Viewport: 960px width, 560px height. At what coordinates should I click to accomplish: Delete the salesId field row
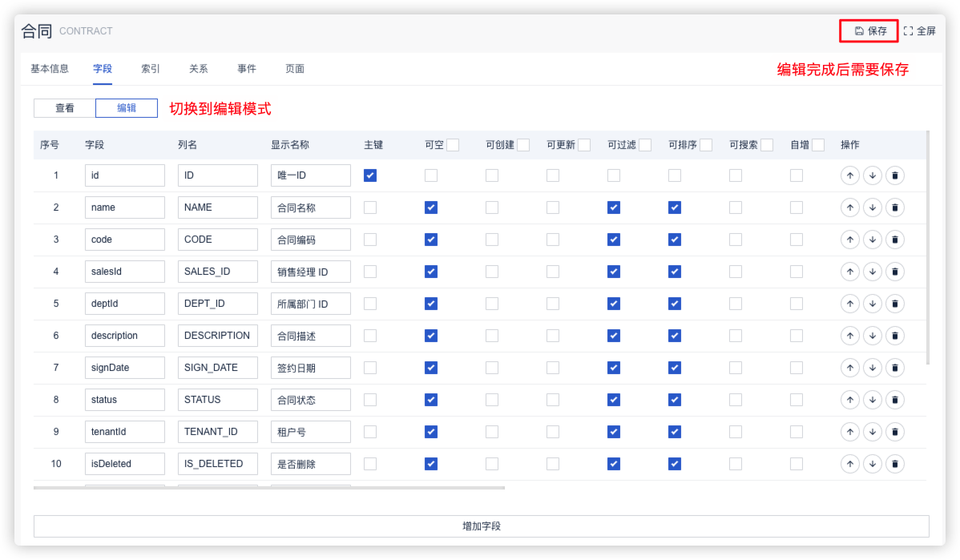coord(895,272)
